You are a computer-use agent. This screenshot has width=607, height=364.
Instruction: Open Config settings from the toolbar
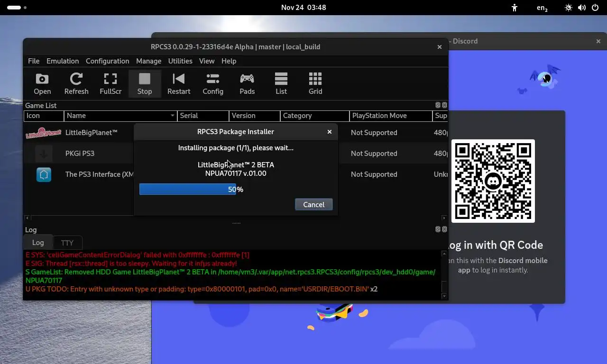click(x=213, y=84)
